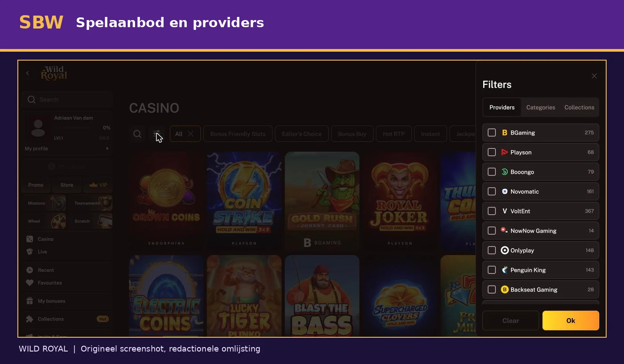Open the Blast the Bass game
624x364 pixels.
click(x=322, y=296)
